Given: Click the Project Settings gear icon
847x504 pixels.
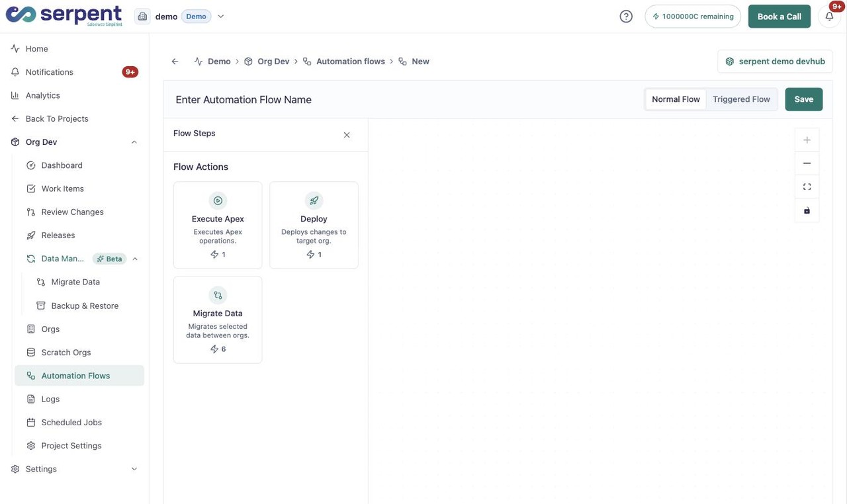Looking at the screenshot, I should 30,446.
